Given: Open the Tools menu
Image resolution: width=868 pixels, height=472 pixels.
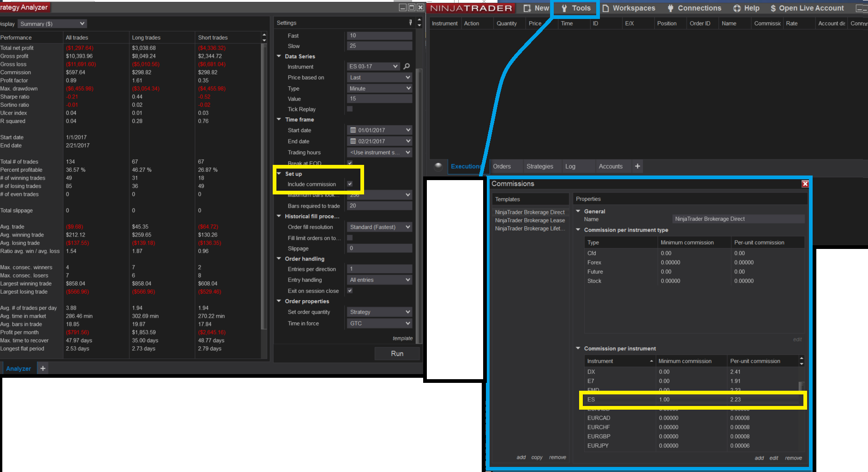Looking at the screenshot, I should (x=576, y=8).
